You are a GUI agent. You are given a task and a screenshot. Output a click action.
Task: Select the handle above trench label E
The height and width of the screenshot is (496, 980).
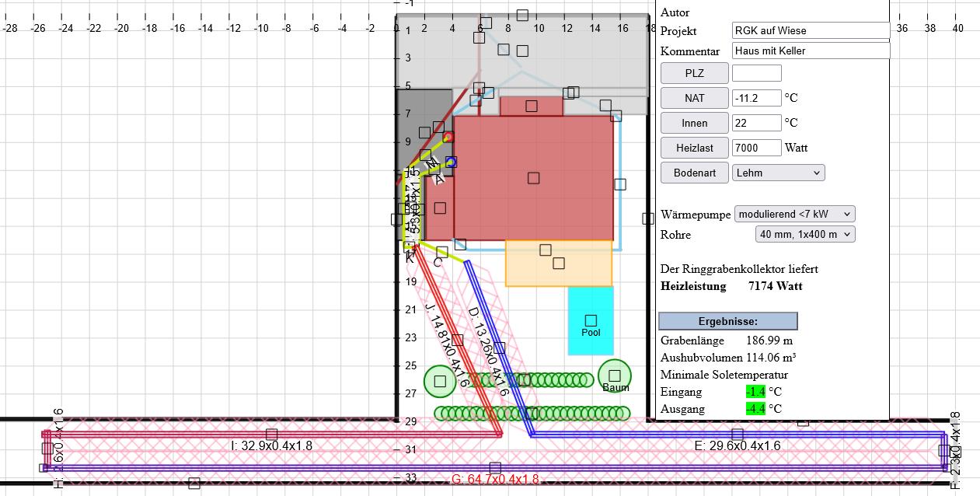(737, 434)
